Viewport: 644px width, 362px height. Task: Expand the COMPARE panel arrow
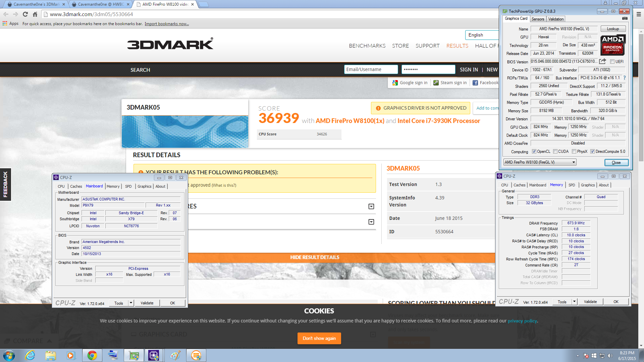(49, 341)
